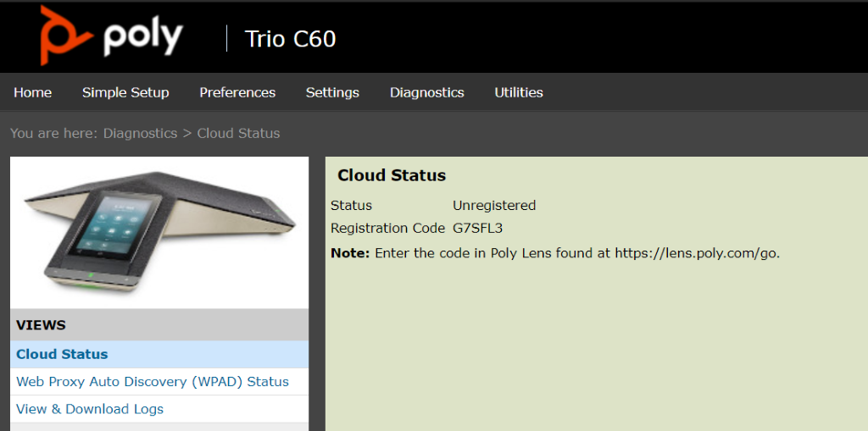Image resolution: width=868 pixels, height=431 pixels.
Task: Open the Settings menu
Action: point(332,92)
